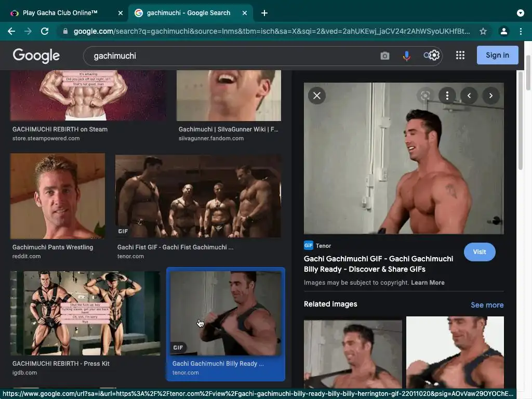Image resolution: width=532 pixels, height=399 pixels.
Task: Open a new browser tab
Action: (x=264, y=13)
